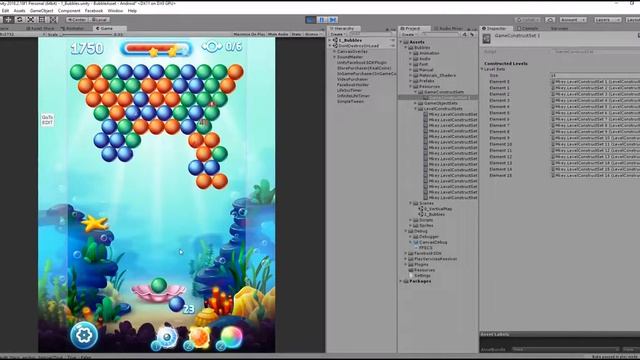This screenshot has height=360, width=640.
Task: Select the Font folder icon
Action: pyautogui.click(x=416, y=64)
